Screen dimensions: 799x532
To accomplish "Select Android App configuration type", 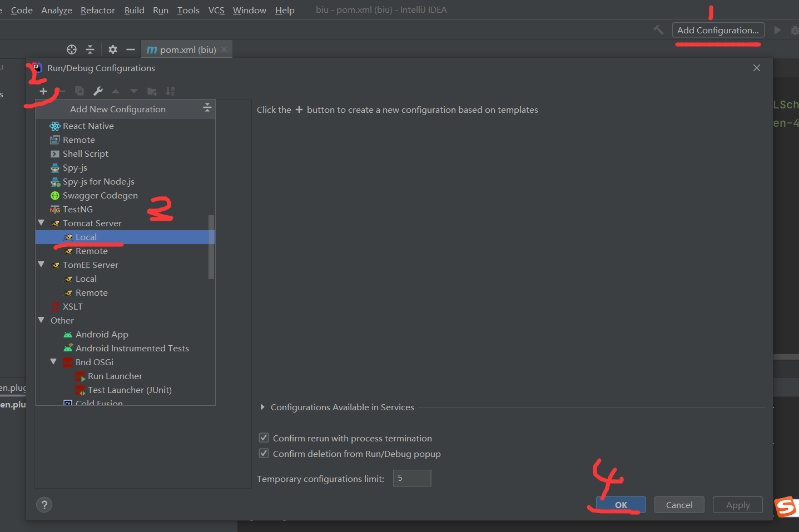I will tap(102, 334).
